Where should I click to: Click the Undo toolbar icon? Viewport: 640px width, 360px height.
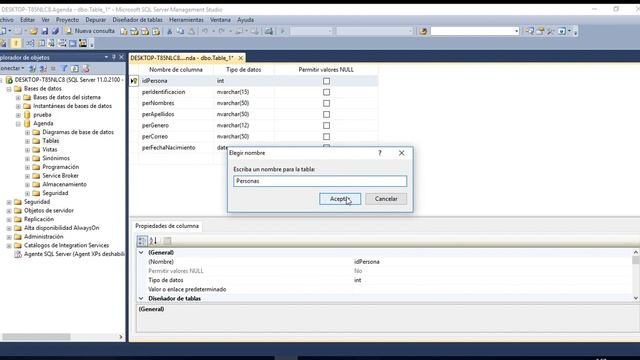tap(205, 31)
